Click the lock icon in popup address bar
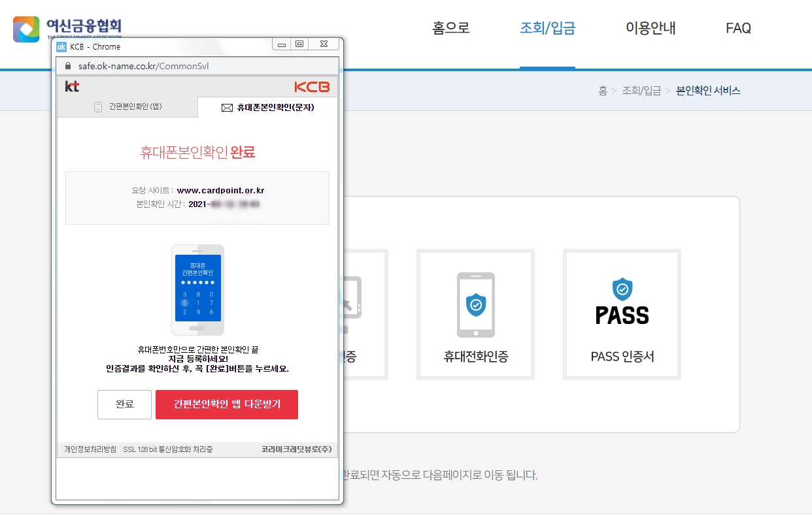812x516 pixels. point(67,66)
